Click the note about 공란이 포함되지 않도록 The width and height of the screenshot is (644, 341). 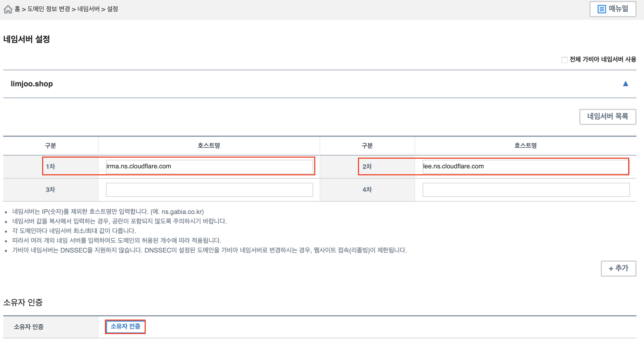(119, 221)
